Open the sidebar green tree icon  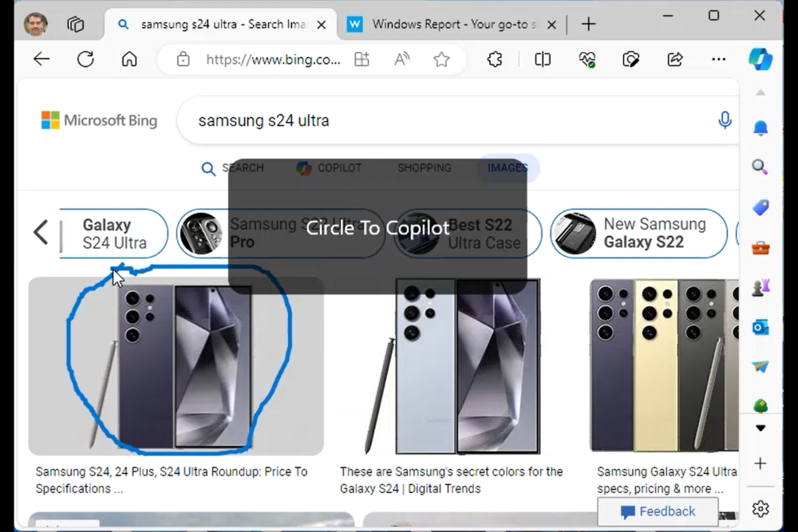(760, 405)
